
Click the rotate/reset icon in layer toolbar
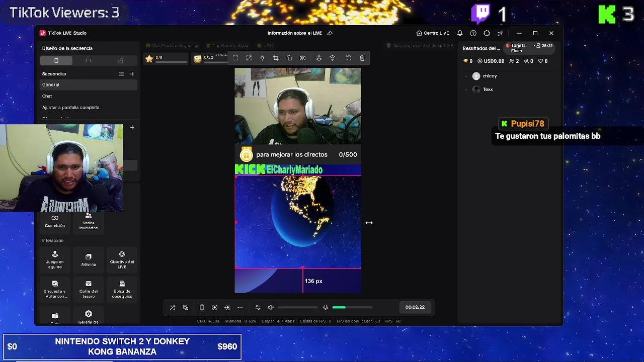pos(349,58)
